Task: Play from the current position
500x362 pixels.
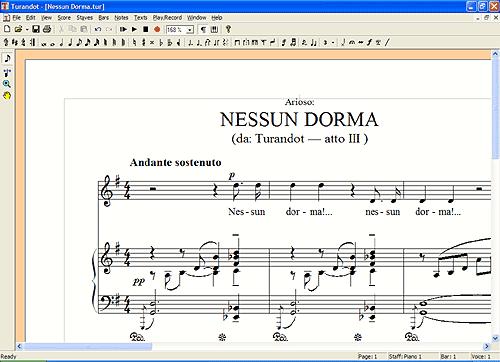Action: point(123,29)
